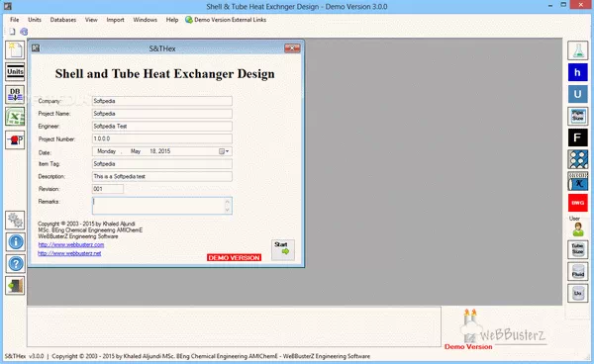The height and width of the screenshot is (364, 594).
Task: Click the red DEMO VERSION label
Action: point(234,258)
